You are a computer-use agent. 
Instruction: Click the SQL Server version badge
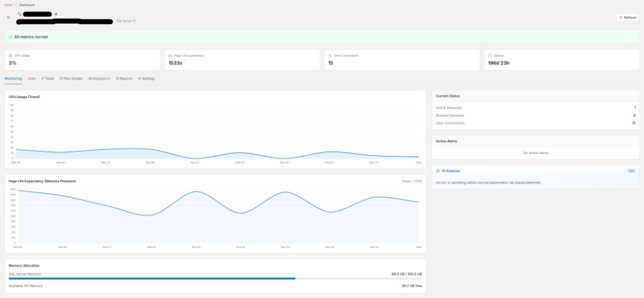pos(126,21)
